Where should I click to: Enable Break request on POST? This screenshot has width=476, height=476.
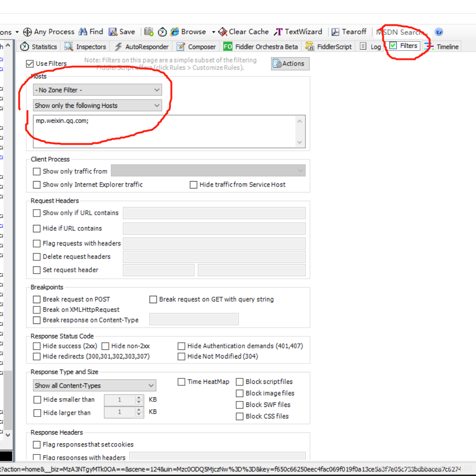point(37,300)
